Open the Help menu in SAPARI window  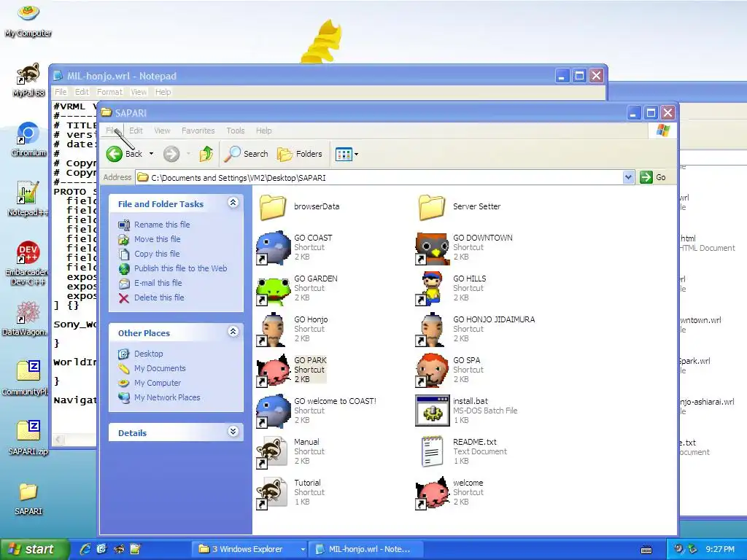click(x=263, y=131)
